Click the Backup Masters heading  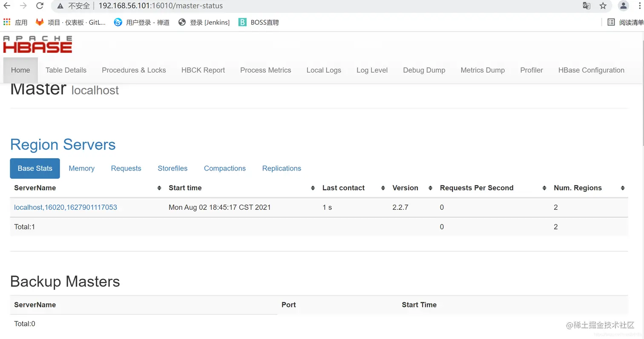pyautogui.click(x=65, y=281)
